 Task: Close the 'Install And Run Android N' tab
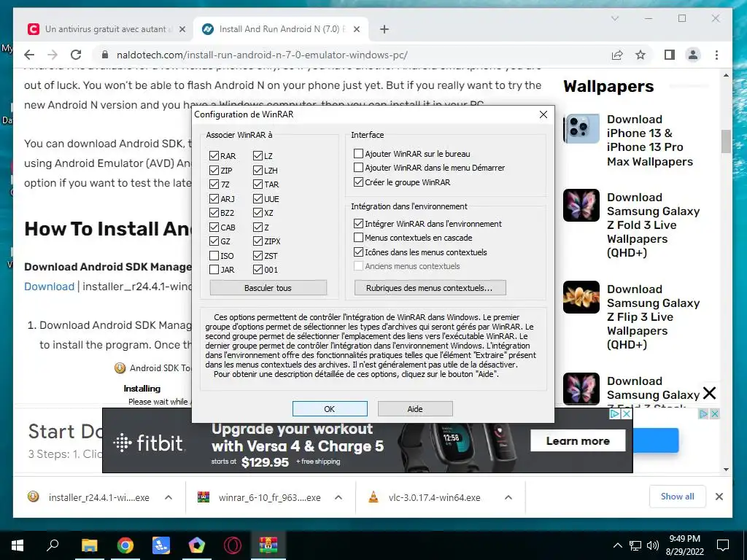[x=356, y=29]
